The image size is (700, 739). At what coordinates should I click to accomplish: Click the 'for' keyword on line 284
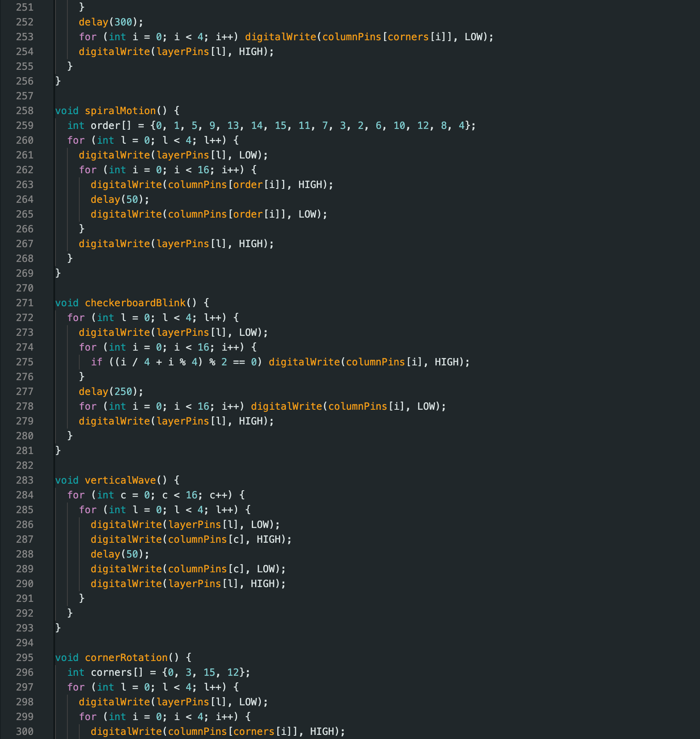click(76, 495)
